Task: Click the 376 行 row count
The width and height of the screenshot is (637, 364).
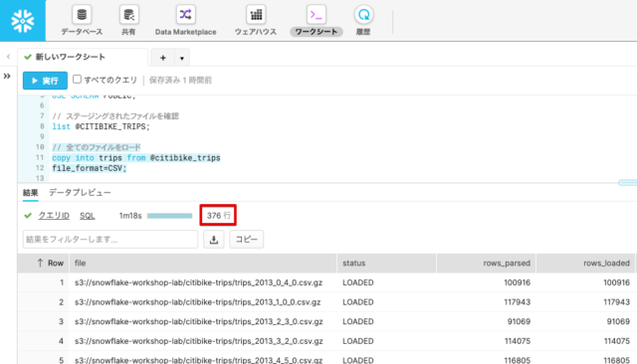Action: tap(218, 216)
